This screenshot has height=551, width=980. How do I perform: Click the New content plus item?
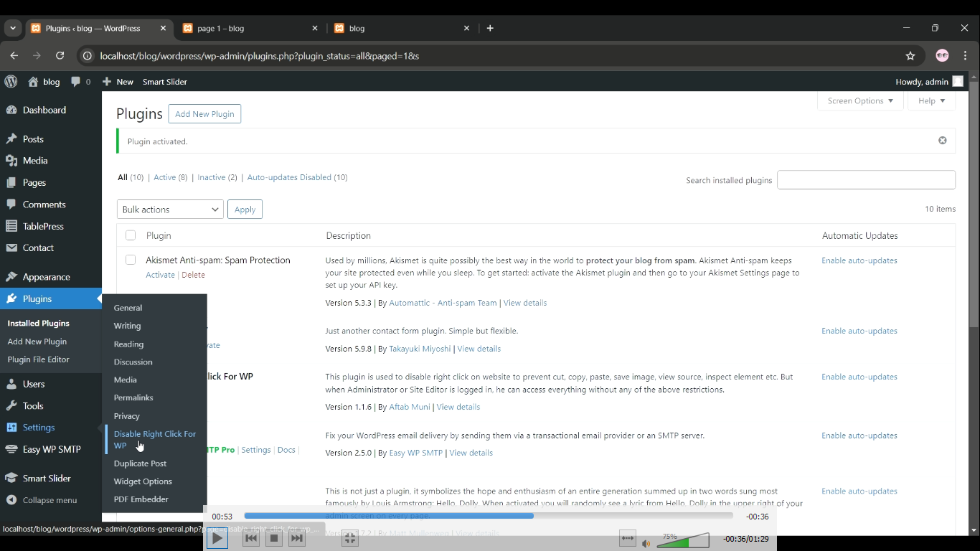[x=118, y=82]
